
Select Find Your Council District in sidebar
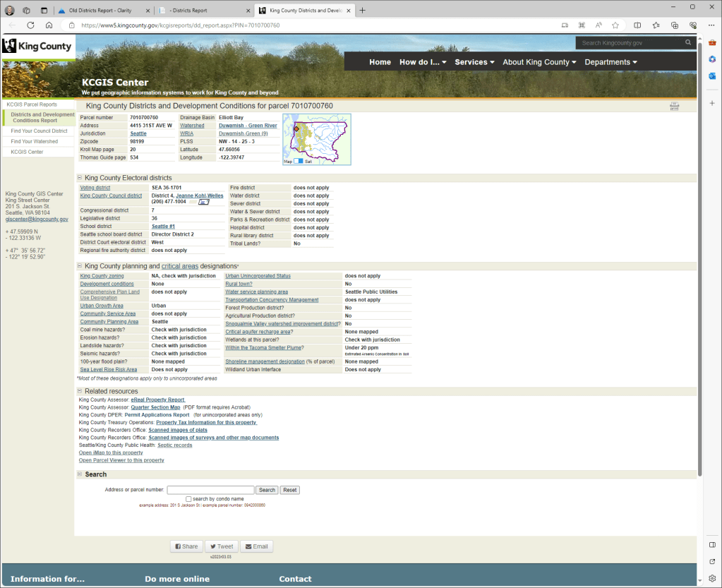click(x=39, y=131)
